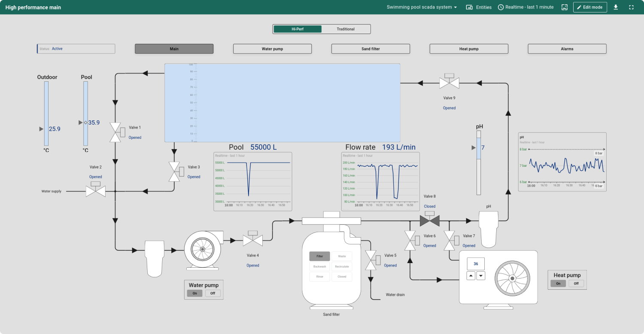This screenshot has height=334, width=644.
Task: Click the Status Active field
Action: coord(76,49)
